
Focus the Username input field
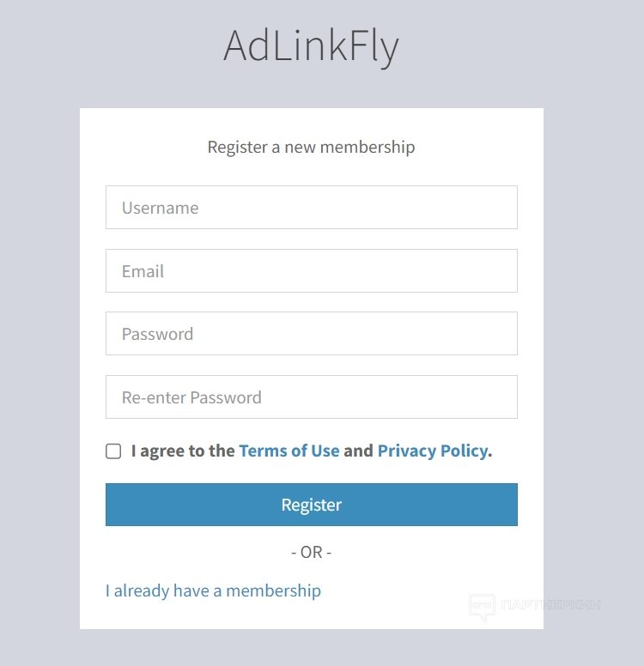[x=311, y=208]
